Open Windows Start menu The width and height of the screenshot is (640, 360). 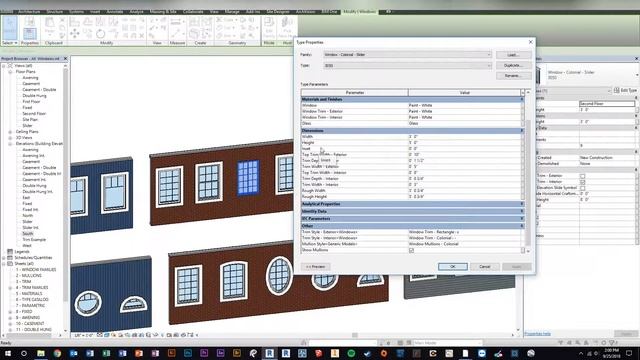pyautogui.click(x=8, y=353)
